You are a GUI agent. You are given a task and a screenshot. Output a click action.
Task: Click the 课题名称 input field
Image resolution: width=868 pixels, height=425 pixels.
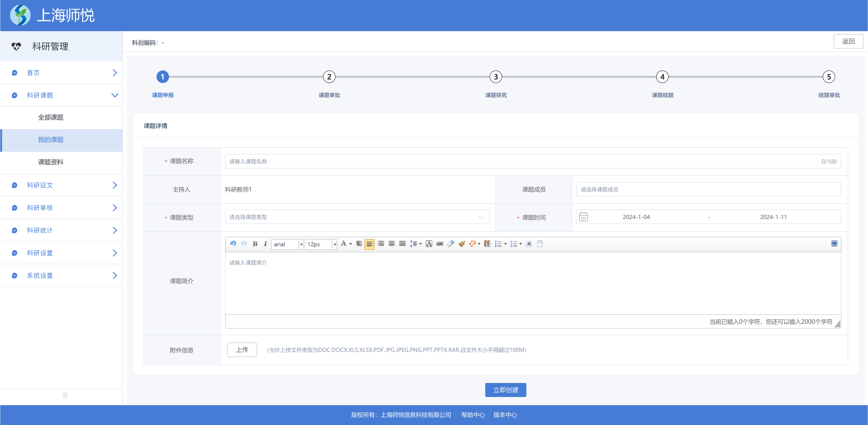pyautogui.click(x=519, y=162)
